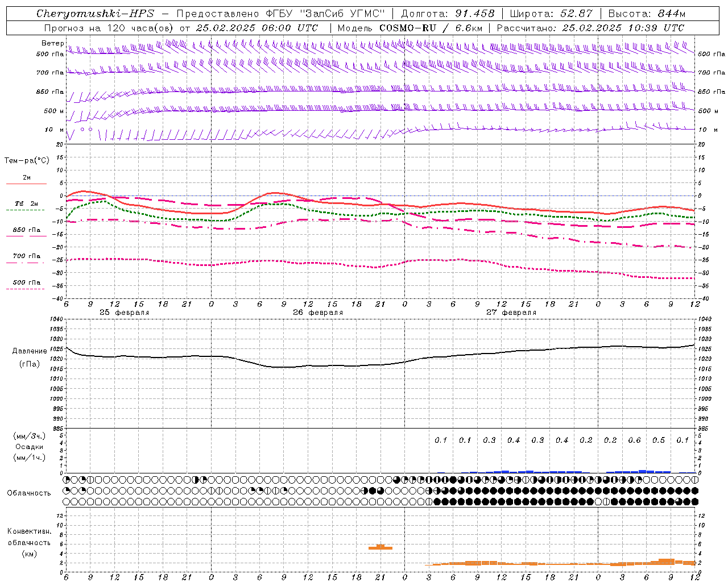Click the solid red 2м legend line
This screenshot has width=728, height=582.
(26, 184)
